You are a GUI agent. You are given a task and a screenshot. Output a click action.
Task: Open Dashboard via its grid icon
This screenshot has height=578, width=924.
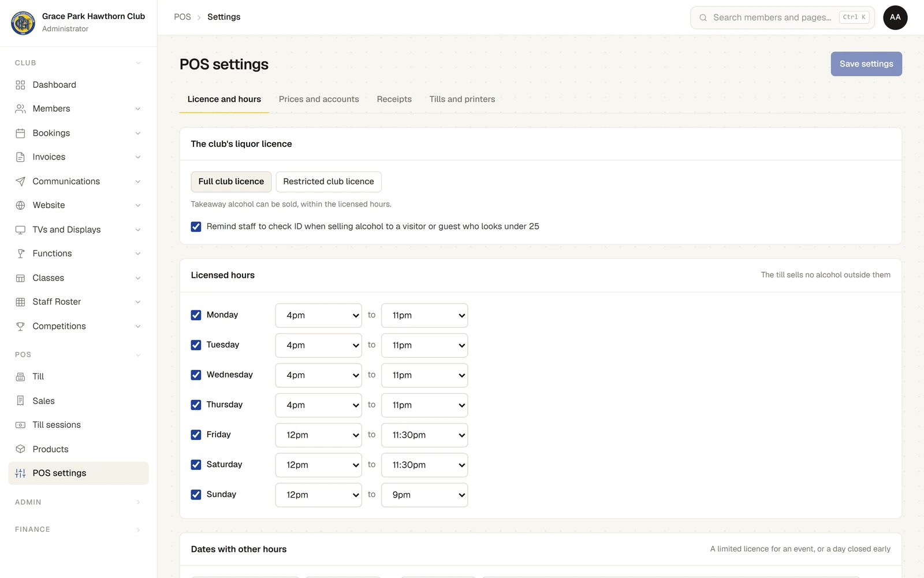(20, 85)
